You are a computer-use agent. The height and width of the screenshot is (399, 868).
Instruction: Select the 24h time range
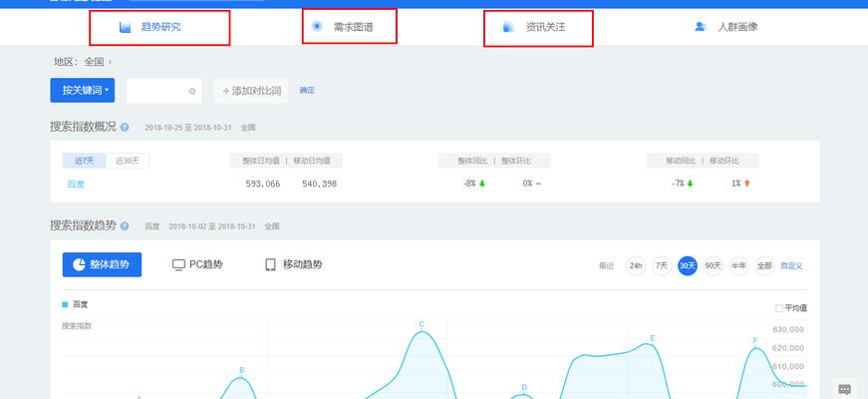[x=636, y=266]
